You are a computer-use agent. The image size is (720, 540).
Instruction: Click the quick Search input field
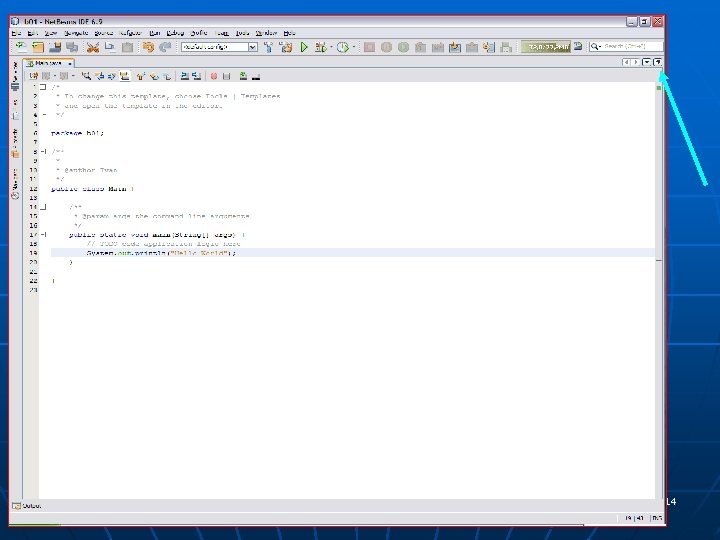click(x=632, y=46)
